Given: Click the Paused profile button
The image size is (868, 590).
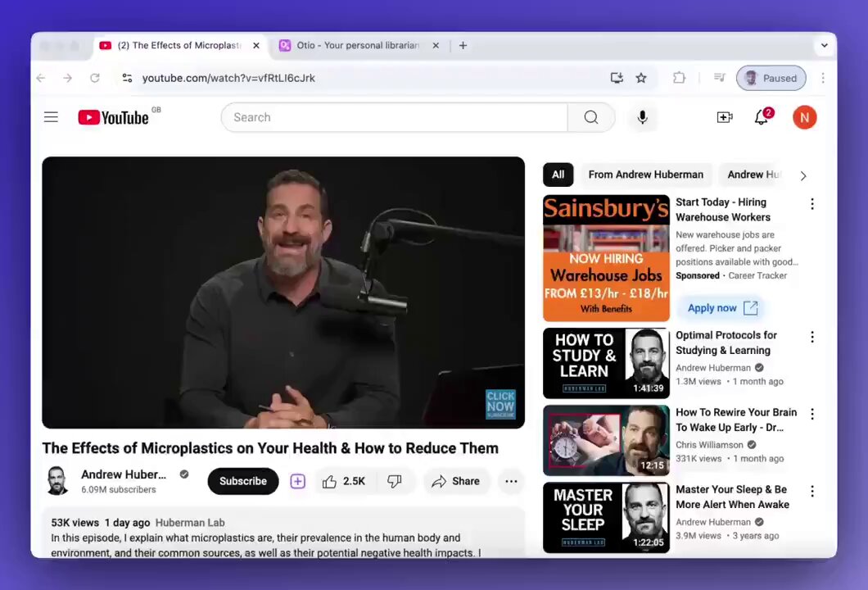Looking at the screenshot, I should pos(771,78).
